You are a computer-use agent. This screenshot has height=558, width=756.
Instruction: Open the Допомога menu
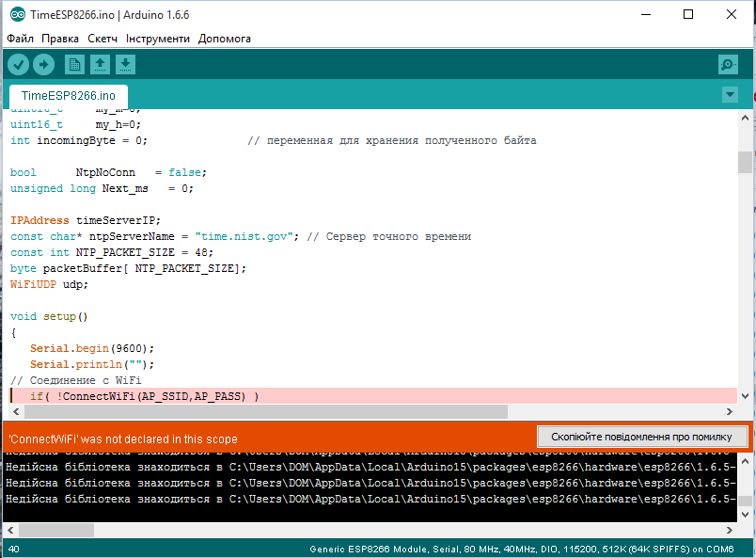click(224, 39)
